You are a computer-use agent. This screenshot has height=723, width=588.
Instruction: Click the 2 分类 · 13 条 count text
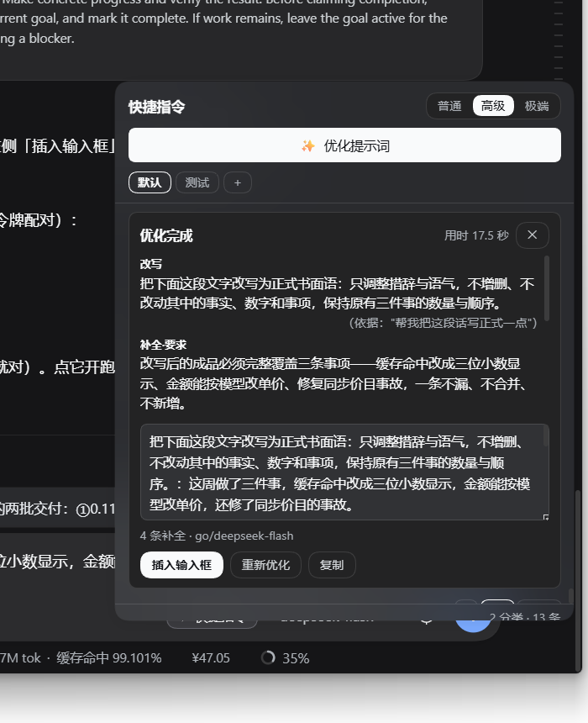click(524, 616)
